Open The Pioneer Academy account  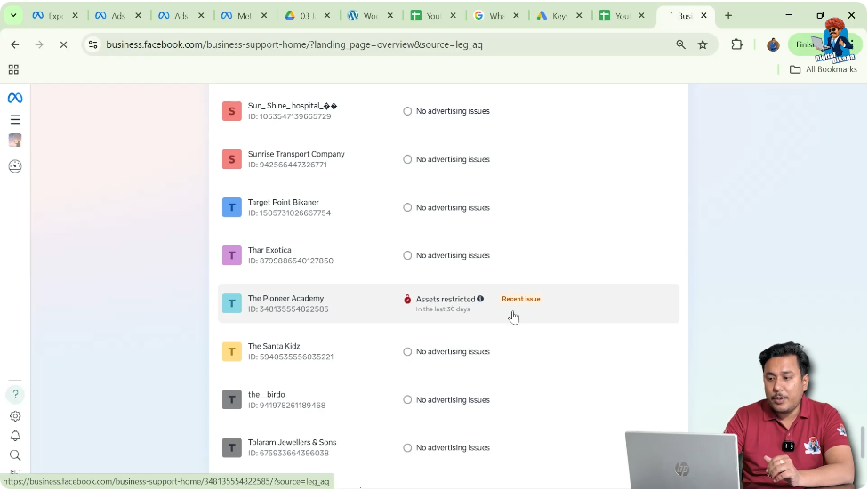(448, 303)
